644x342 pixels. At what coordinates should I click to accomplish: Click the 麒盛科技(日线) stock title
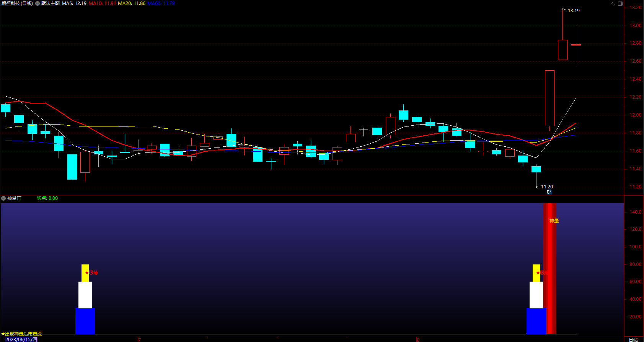[17, 3]
